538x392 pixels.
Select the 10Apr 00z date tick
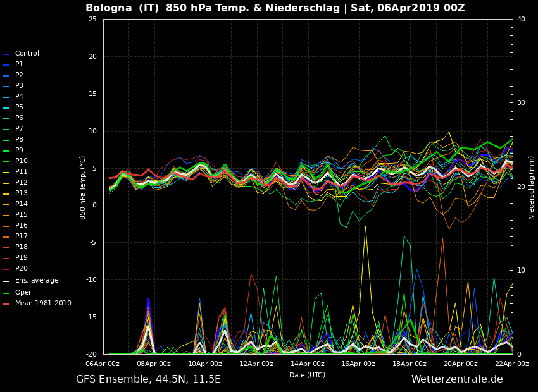[x=205, y=364]
